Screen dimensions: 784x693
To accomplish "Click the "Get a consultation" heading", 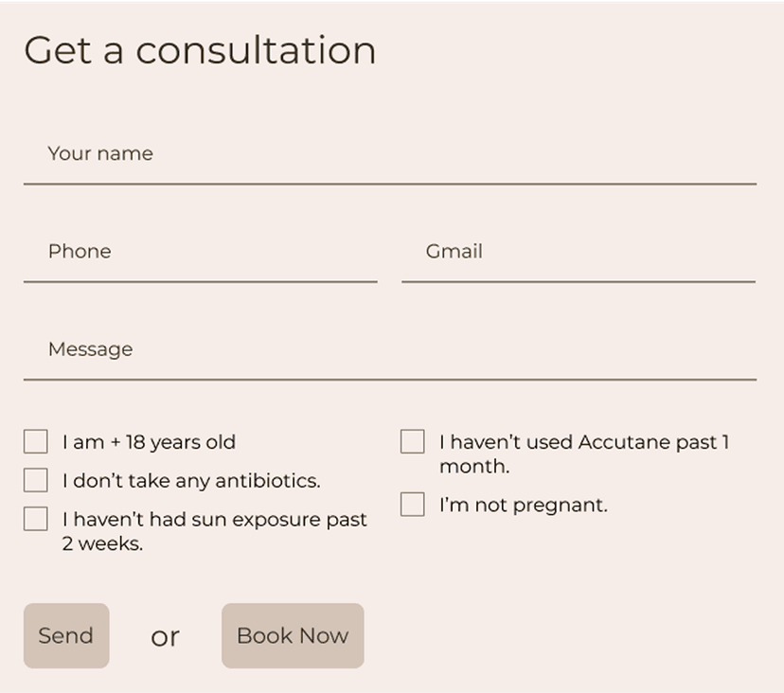I will tap(200, 50).
